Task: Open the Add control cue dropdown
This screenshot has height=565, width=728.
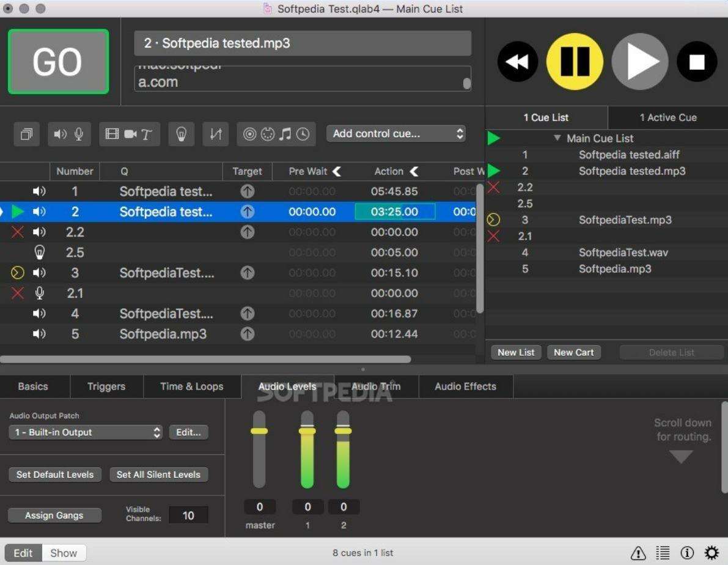Action: coord(396,134)
